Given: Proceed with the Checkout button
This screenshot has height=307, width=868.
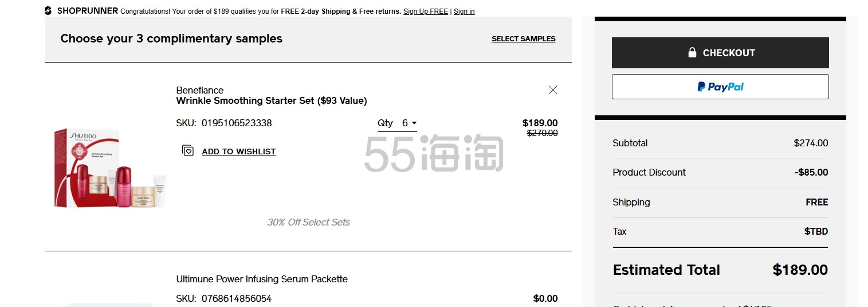Looking at the screenshot, I should pyautogui.click(x=720, y=53).
